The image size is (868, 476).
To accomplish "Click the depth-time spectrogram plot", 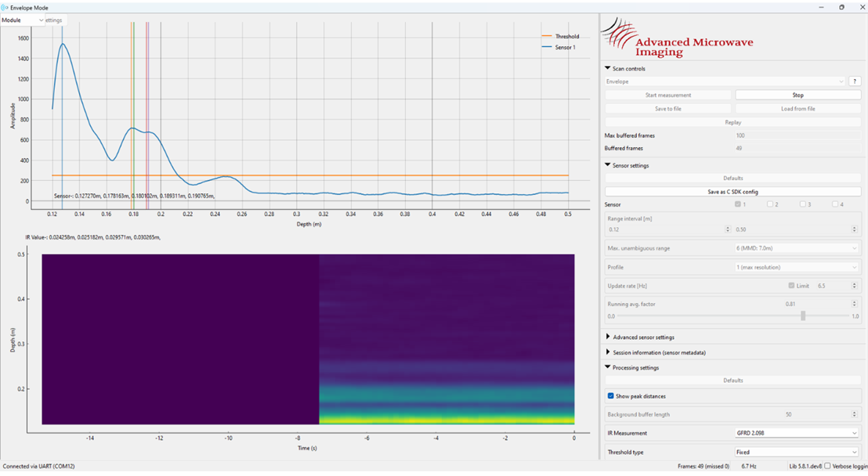I will tap(308, 339).
